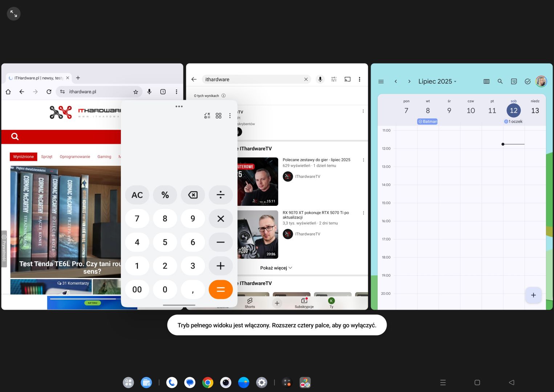This screenshot has height=392, width=554.
Task: Clear the YouTube search text with X
Action: coord(306,79)
